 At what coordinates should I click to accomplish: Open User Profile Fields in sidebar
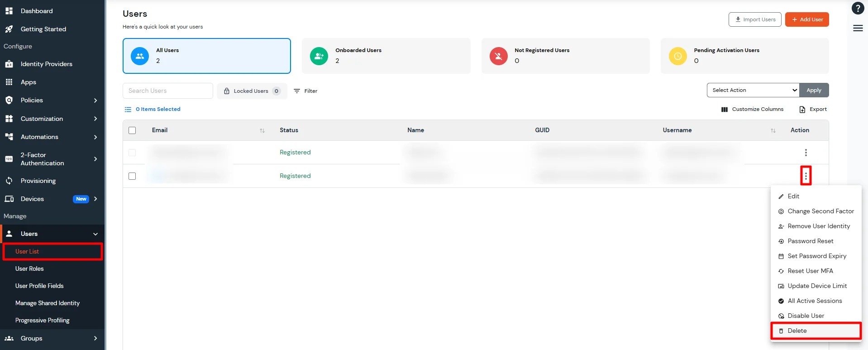[x=39, y=286]
